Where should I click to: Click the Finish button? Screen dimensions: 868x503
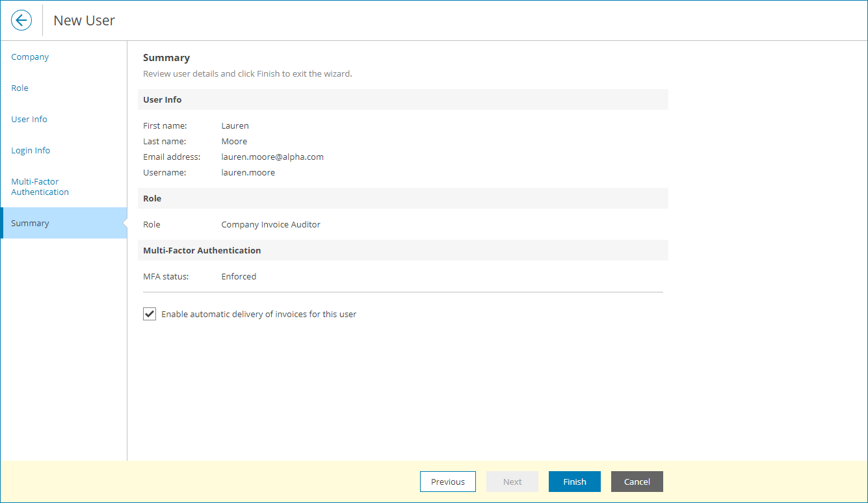tap(574, 482)
